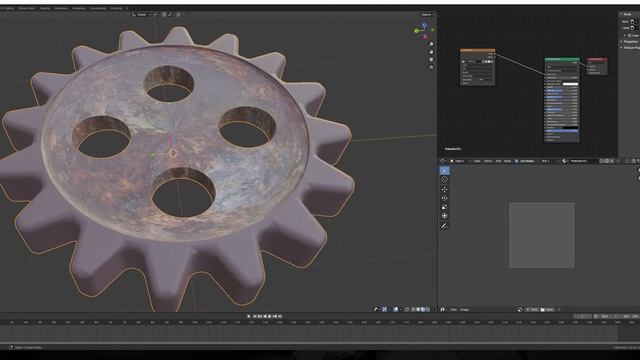Click the viewport navigation axis gizmo
640x360 pixels.
424,30
